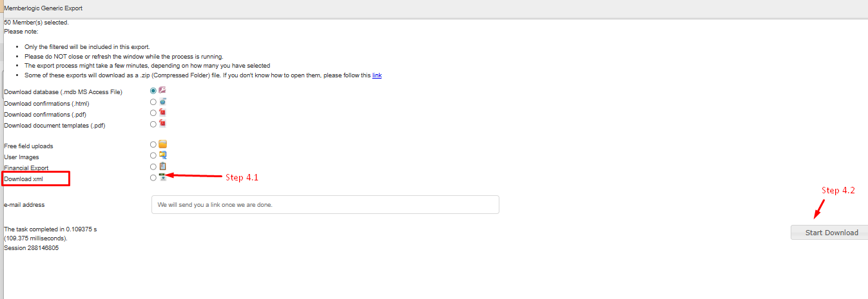Select the Download database (.mdb) radio button

pos(153,91)
